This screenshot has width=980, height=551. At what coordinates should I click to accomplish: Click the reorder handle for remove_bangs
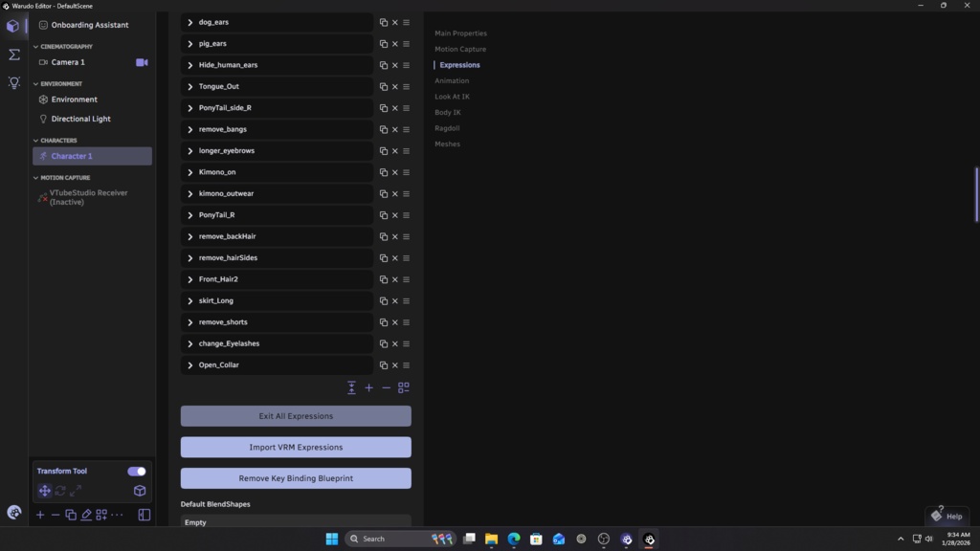pos(406,129)
